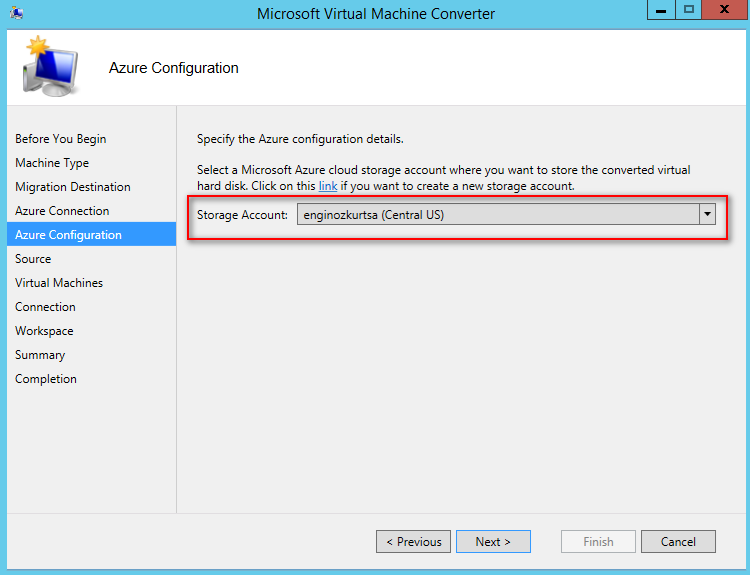Image resolution: width=750 pixels, height=575 pixels.
Task: Open the link to create new storage account
Action: (328, 186)
